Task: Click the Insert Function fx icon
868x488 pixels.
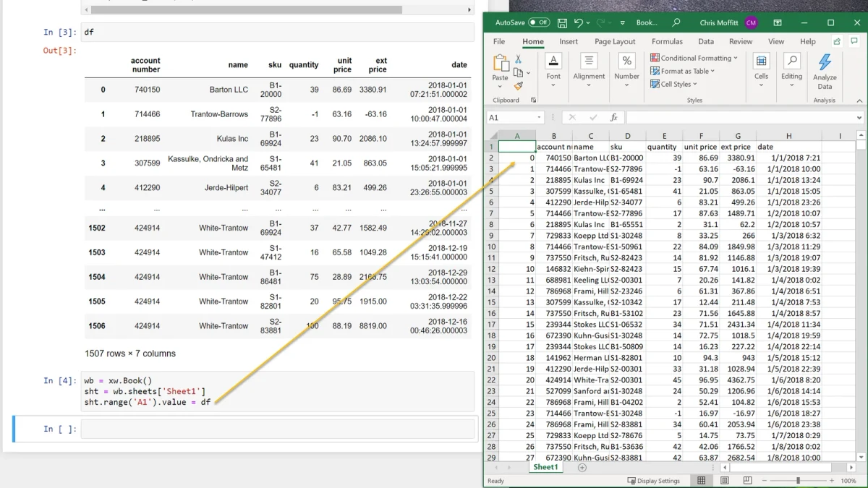Action: coord(614,117)
